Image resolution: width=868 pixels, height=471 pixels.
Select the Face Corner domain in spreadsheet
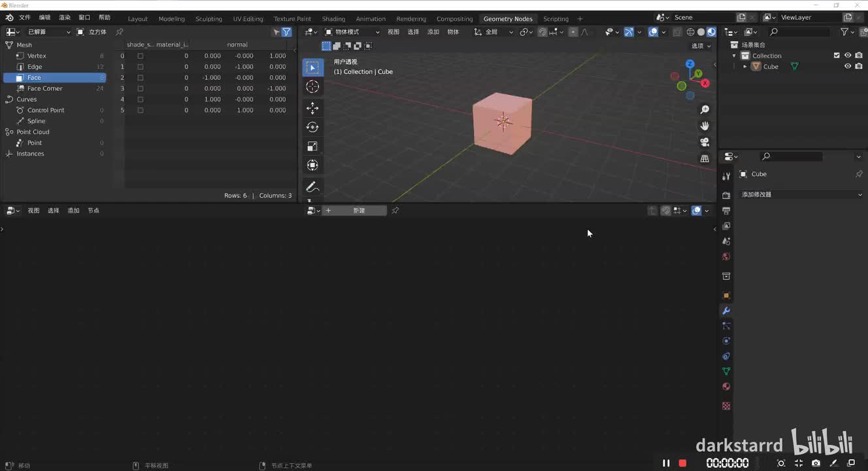click(55, 88)
